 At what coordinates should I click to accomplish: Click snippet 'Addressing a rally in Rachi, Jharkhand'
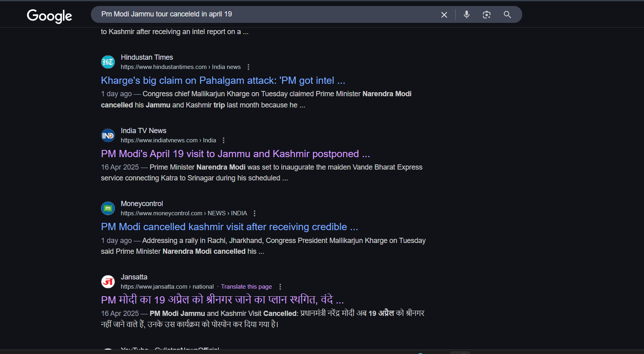tap(203, 241)
